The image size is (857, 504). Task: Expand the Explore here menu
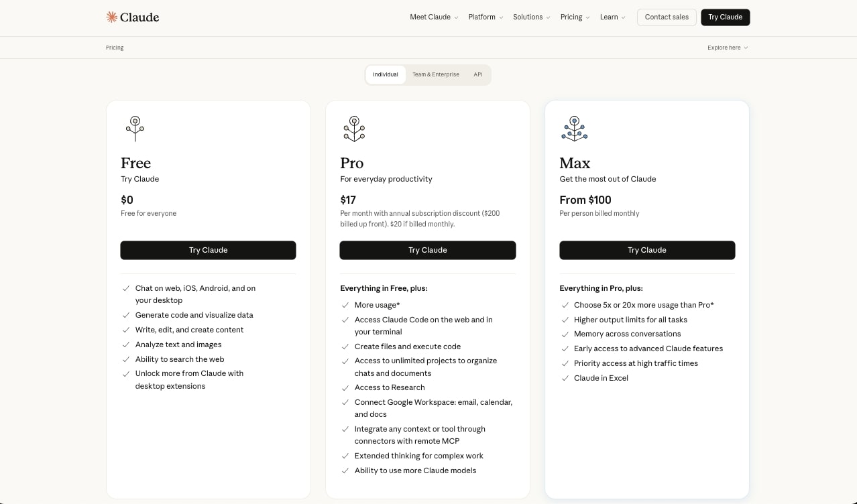728,48
